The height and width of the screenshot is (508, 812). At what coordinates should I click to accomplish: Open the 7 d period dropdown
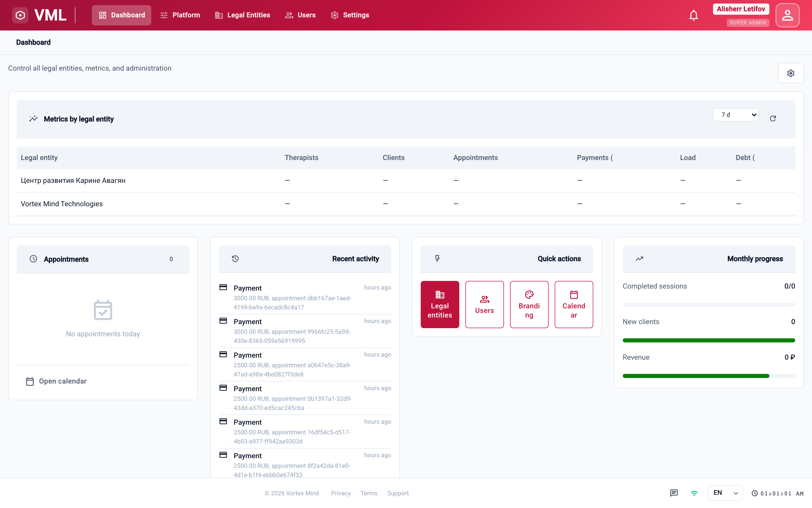(736, 115)
